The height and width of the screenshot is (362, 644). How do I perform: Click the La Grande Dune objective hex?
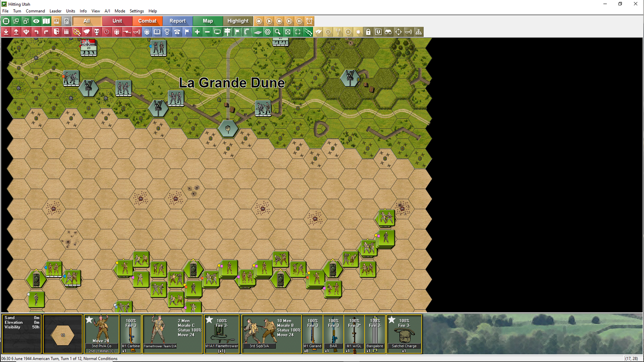[228, 129]
